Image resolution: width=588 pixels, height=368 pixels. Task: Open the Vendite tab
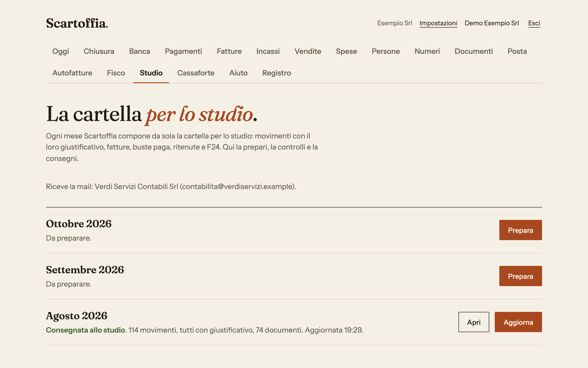(x=308, y=51)
